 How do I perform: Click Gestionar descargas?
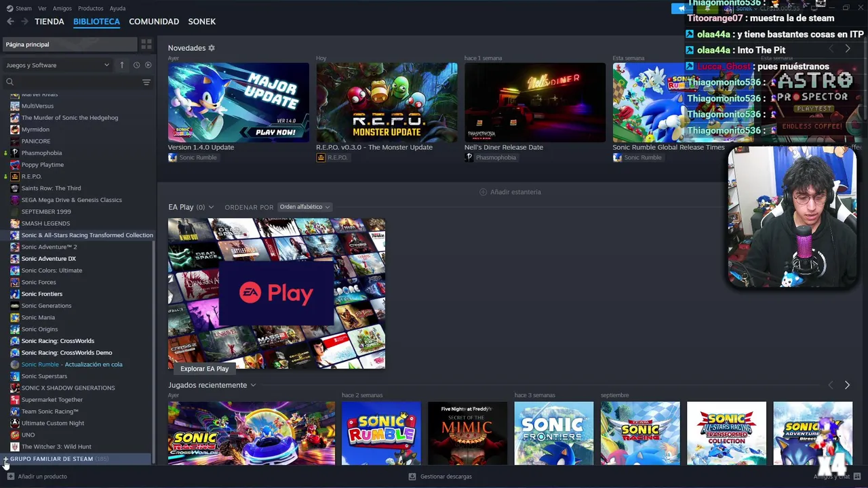446,476
